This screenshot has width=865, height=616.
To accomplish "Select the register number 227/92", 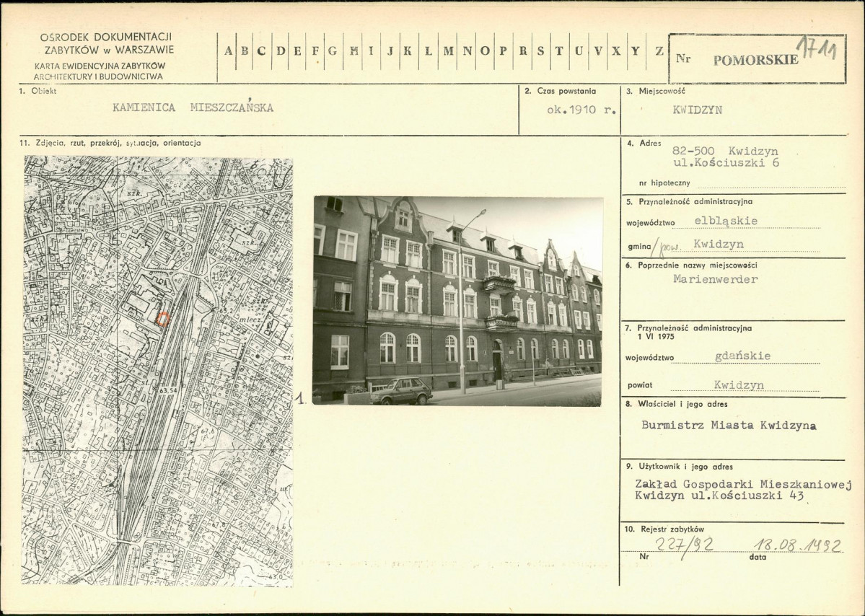I will pos(684,545).
